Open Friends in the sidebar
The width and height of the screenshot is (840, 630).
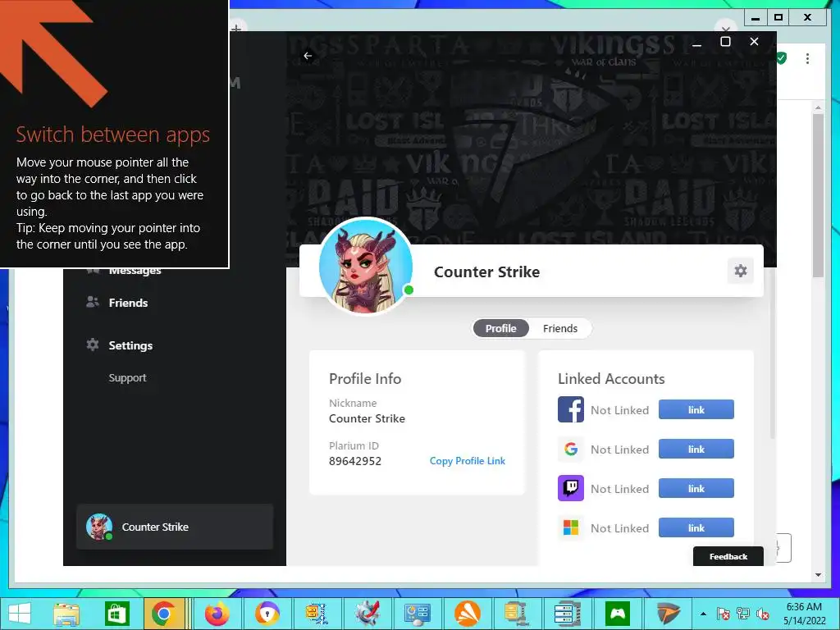128,303
